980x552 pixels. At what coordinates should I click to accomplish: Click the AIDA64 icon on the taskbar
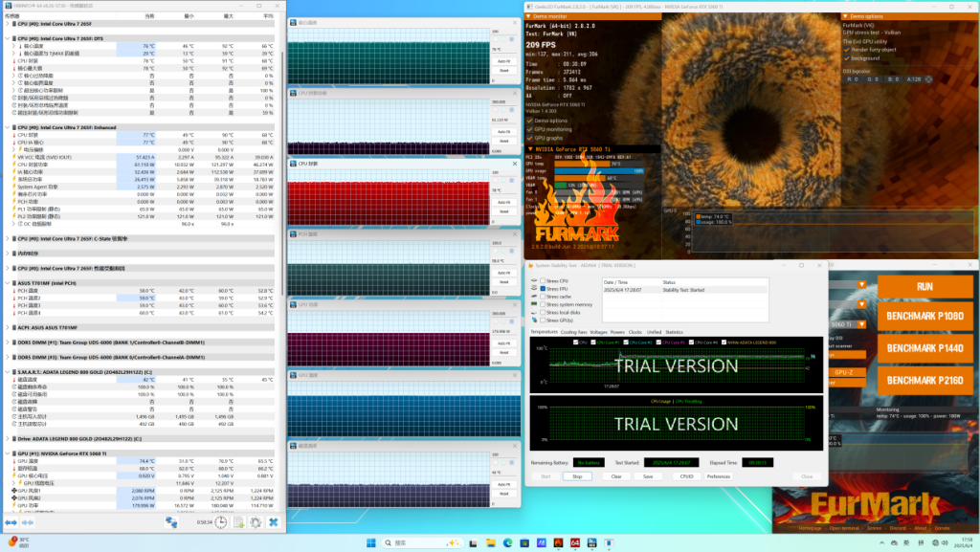(575, 542)
